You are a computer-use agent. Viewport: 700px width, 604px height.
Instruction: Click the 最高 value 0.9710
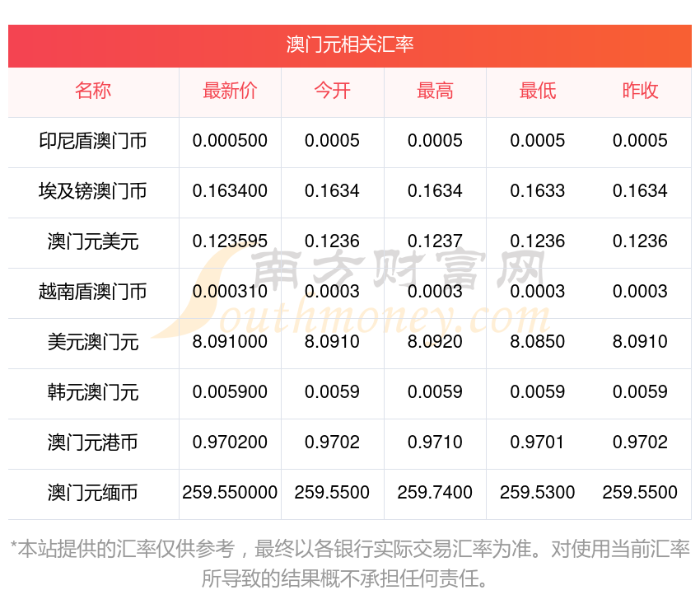pyautogui.click(x=435, y=442)
